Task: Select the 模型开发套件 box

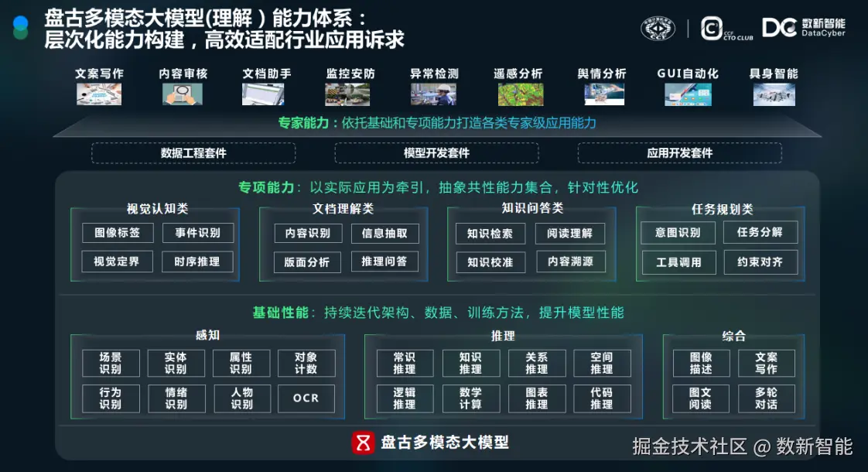Action: coord(436,153)
